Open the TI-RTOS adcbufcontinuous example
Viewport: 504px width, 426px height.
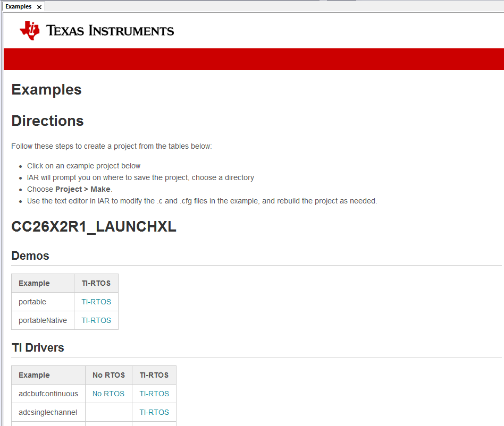tap(154, 394)
